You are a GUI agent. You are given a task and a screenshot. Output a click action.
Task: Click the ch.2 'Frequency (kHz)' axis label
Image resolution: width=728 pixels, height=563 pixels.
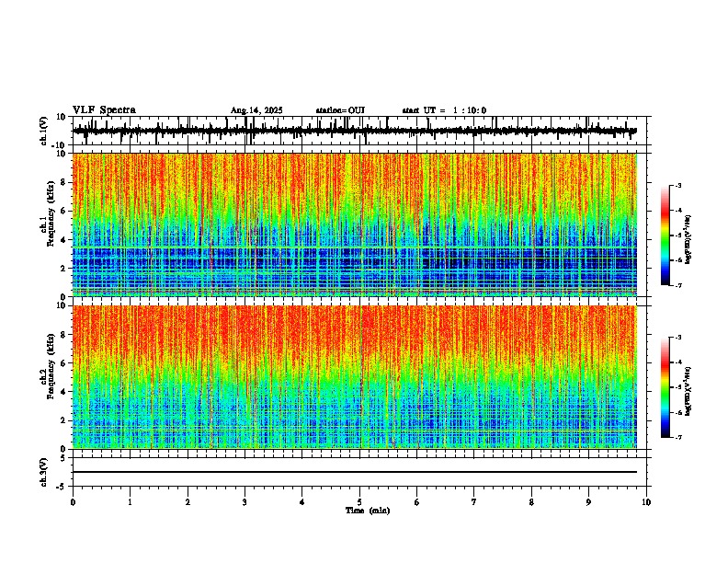click(51, 366)
